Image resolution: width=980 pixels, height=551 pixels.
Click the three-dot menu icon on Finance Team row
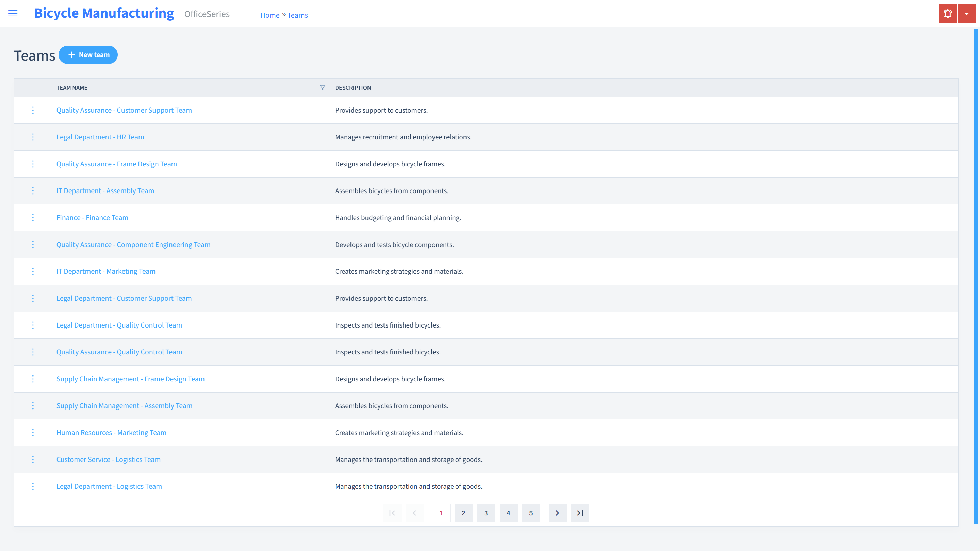[x=33, y=217]
